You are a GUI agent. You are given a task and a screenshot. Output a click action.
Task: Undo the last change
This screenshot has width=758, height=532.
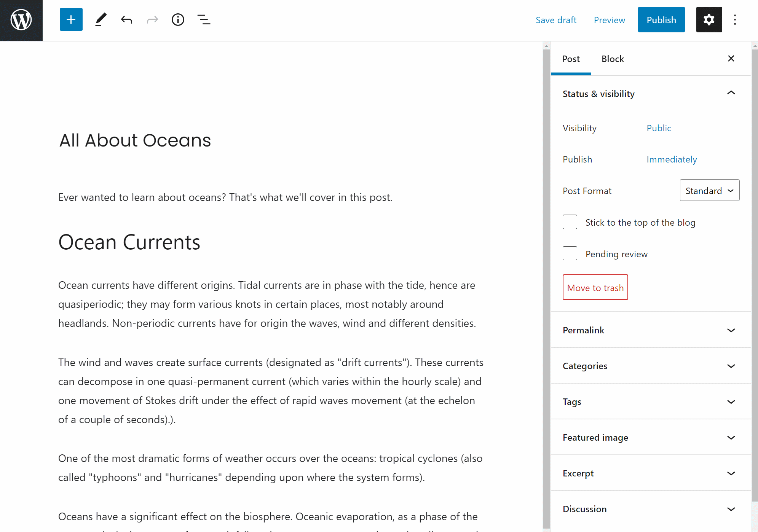tap(127, 20)
